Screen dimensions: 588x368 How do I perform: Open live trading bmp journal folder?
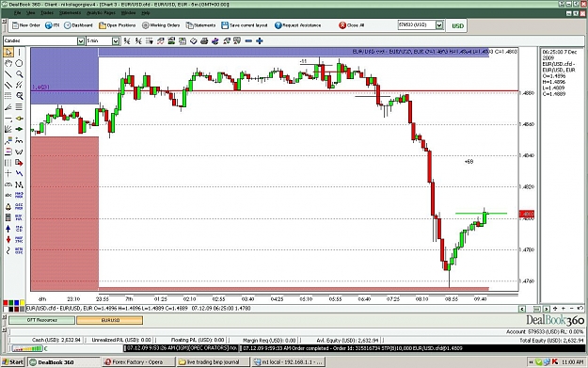click(213, 362)
